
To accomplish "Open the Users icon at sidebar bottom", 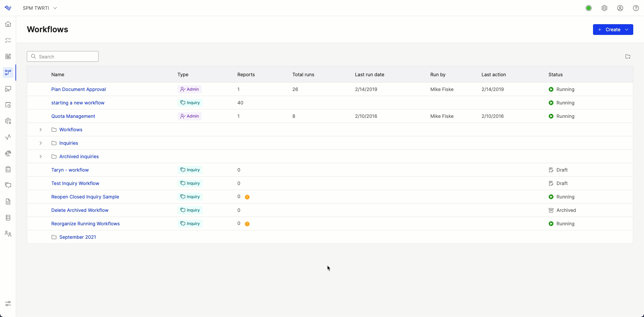I will tap(8, 234).
